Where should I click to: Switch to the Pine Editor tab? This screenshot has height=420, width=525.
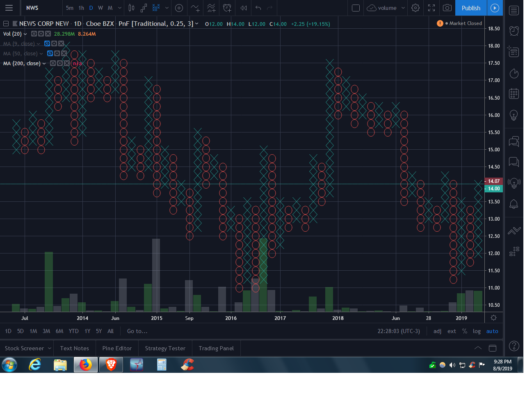coord(117,348)
